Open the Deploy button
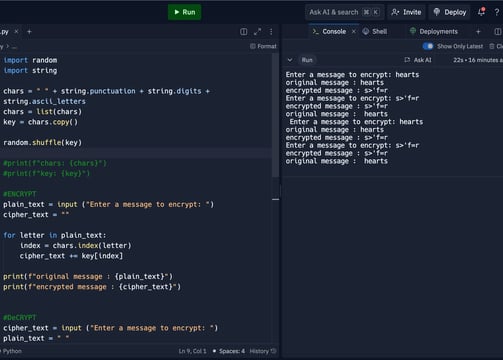 coord(449,12)
